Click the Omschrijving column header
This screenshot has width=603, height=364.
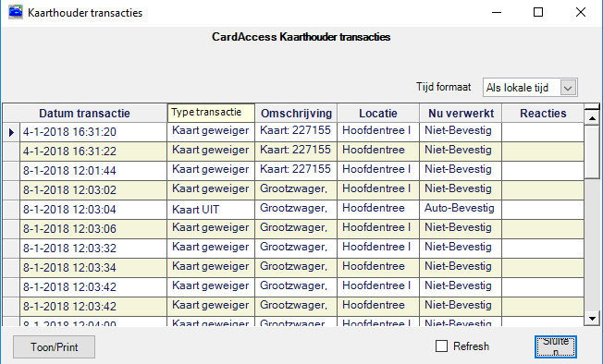click(296, 114)
